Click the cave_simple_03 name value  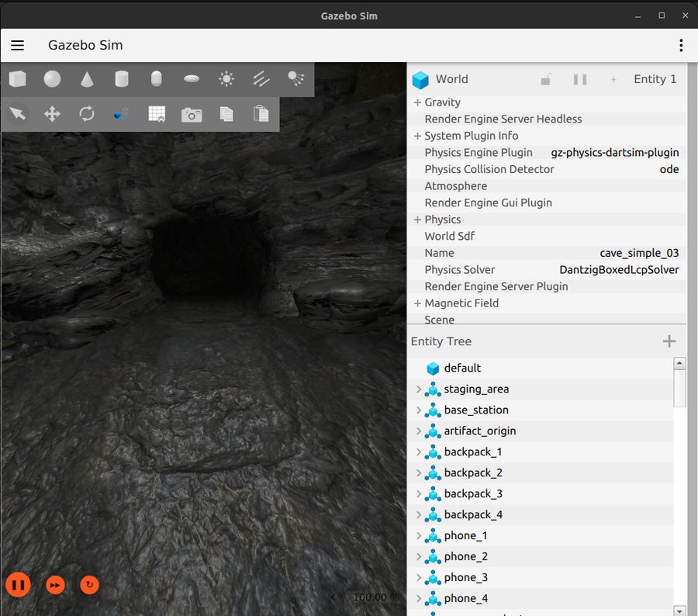(639, 253)
